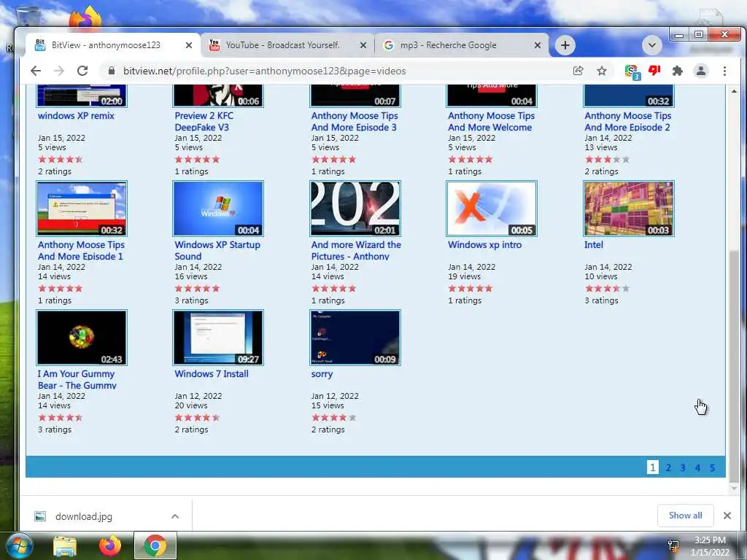Close the BitView tab
This screenshot has height=560, width=747.
(x=189, y=45)
